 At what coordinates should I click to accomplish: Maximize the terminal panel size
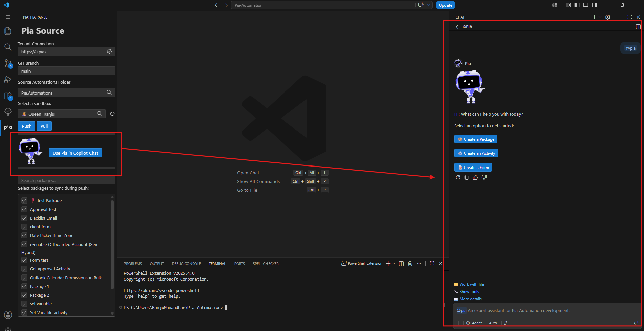coord(432,264)
